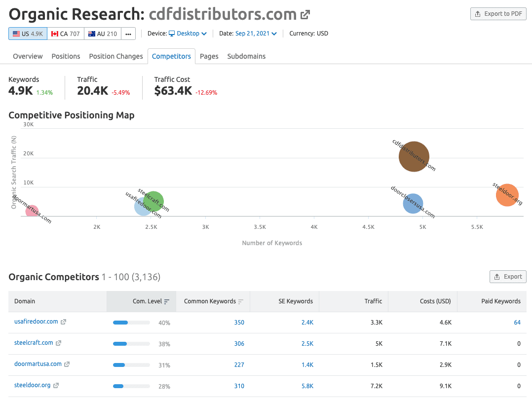Click common keywords value 350
The image size is (532, 399).
[x=239, y=323]
